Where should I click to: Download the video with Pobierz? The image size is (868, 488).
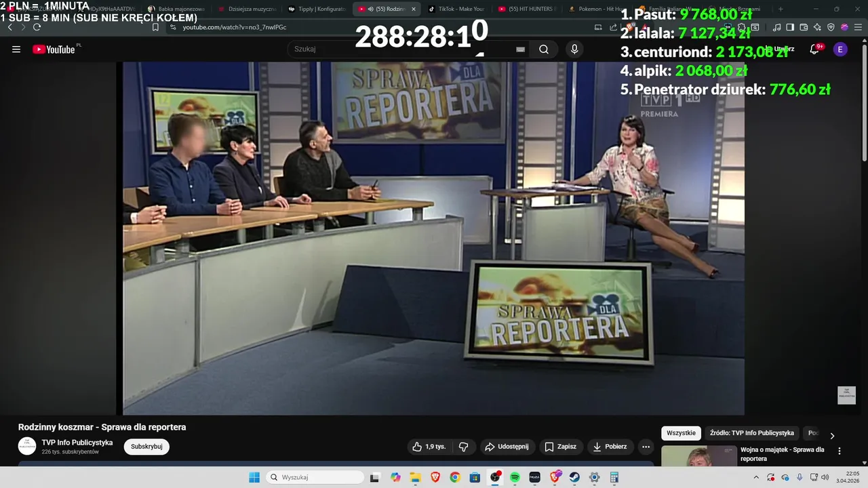609,447
